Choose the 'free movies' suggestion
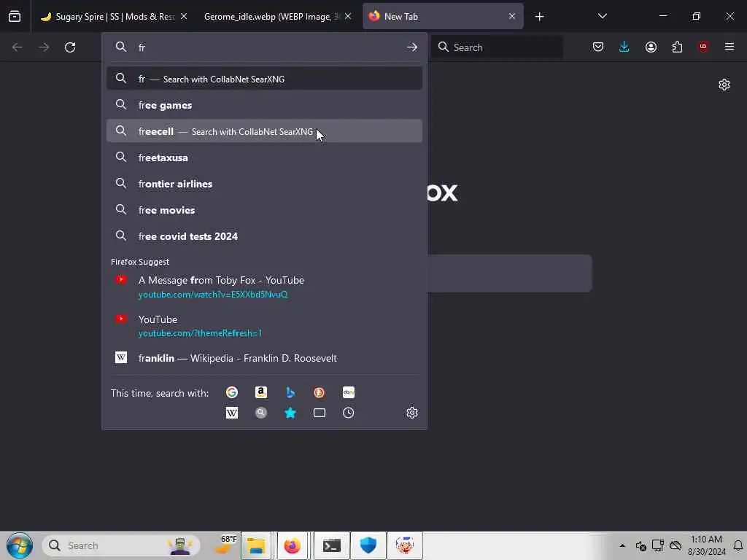The height and width of the screenshot is (560, 747). (264, 209)
